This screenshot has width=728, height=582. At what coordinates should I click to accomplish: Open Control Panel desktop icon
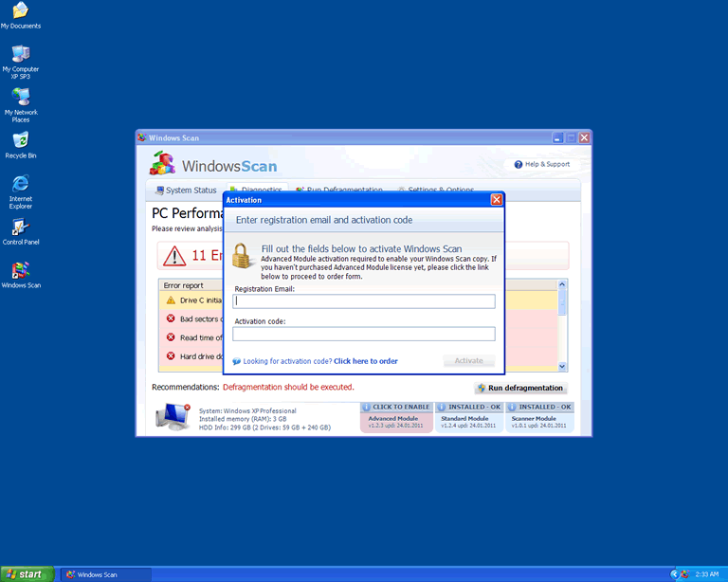(x=20, y=227)
